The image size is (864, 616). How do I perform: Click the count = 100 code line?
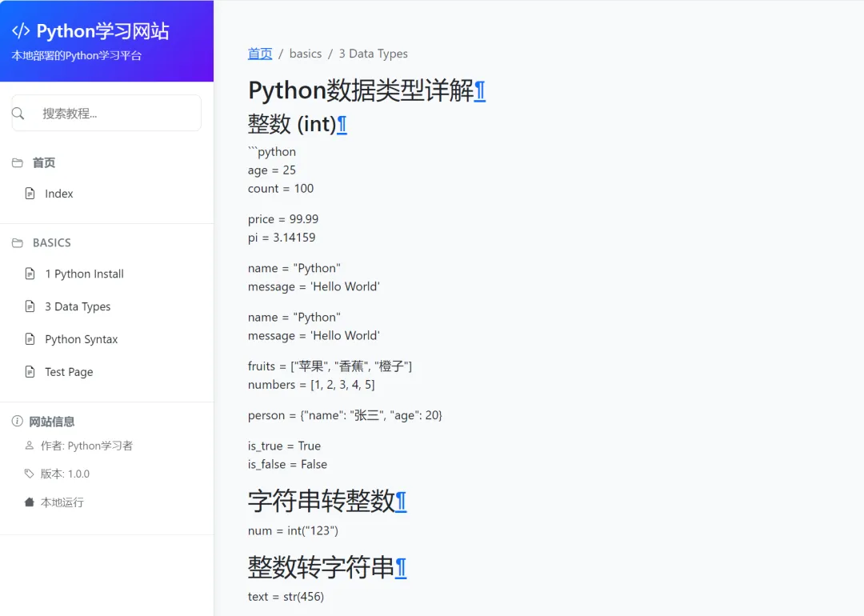click(x=281, y=189)
